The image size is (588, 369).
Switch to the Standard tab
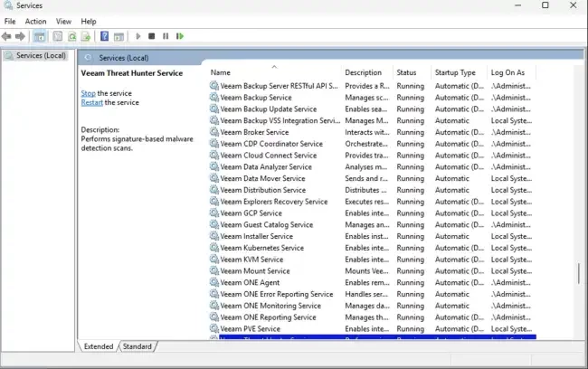(x=138, y=346)
